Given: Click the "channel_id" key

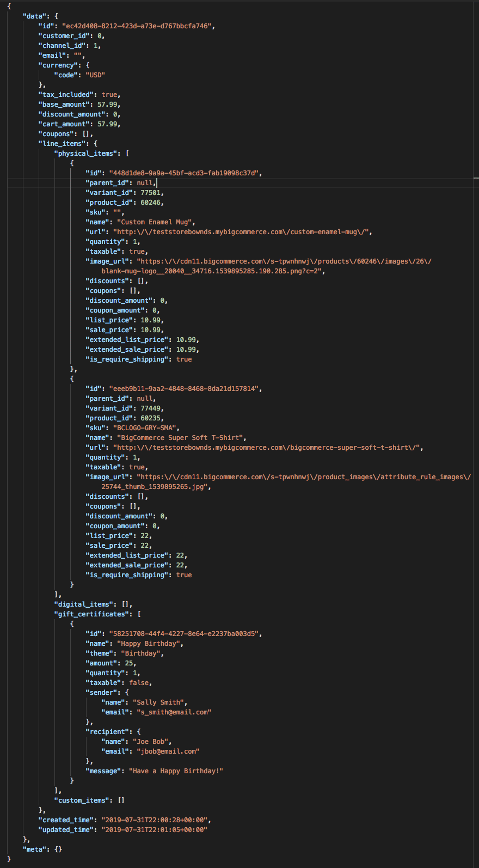Looking at the screenshot, I should [62, 46].
